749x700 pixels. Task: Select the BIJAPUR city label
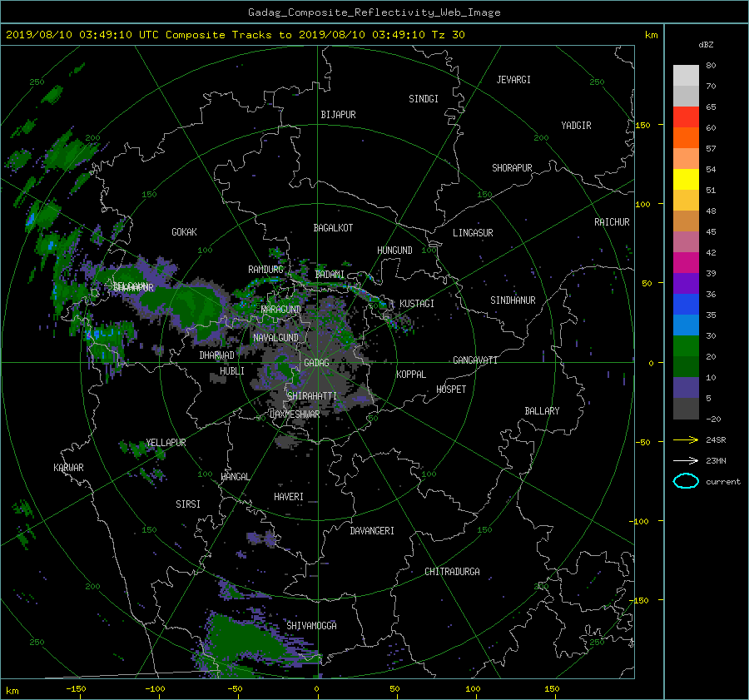pos(338,115)
